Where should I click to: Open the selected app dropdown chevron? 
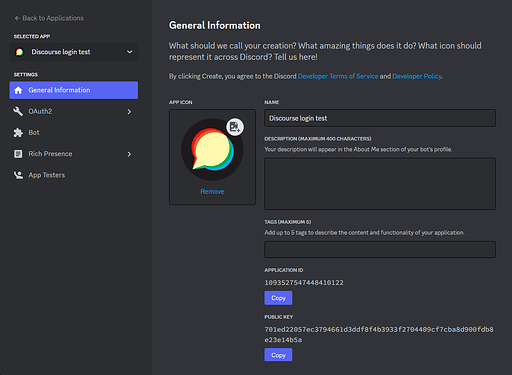pyautogui.click(x=129, y=52)
